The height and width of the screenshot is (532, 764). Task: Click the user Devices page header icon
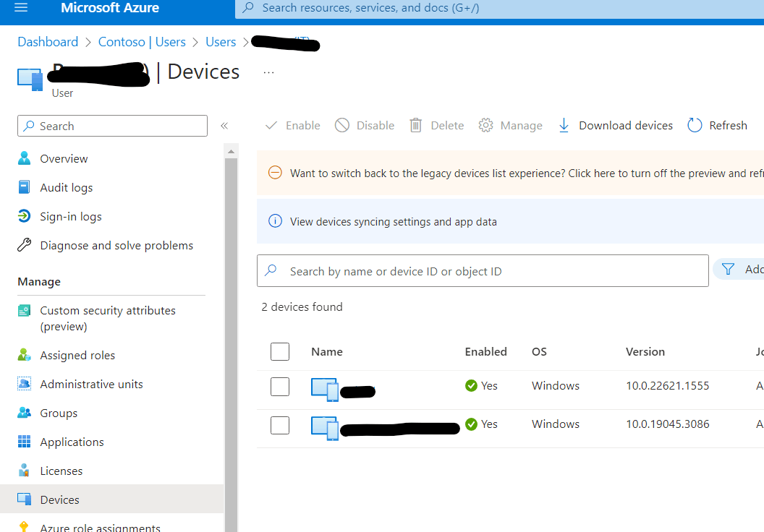tap(30, 80)
